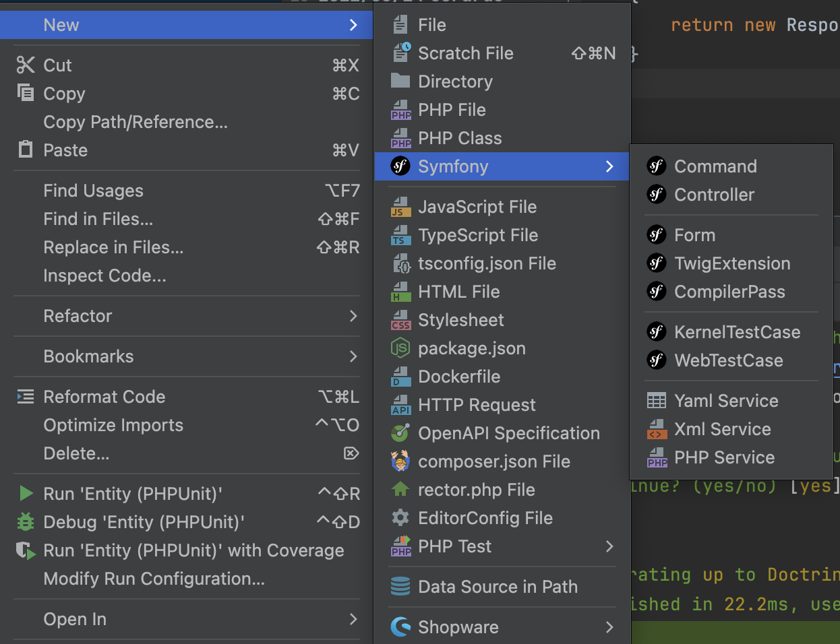Image resolution: width=840 pixels, height=644 pixels.
Task: Click the Debug bug icon
Action: tap(26, 522)
